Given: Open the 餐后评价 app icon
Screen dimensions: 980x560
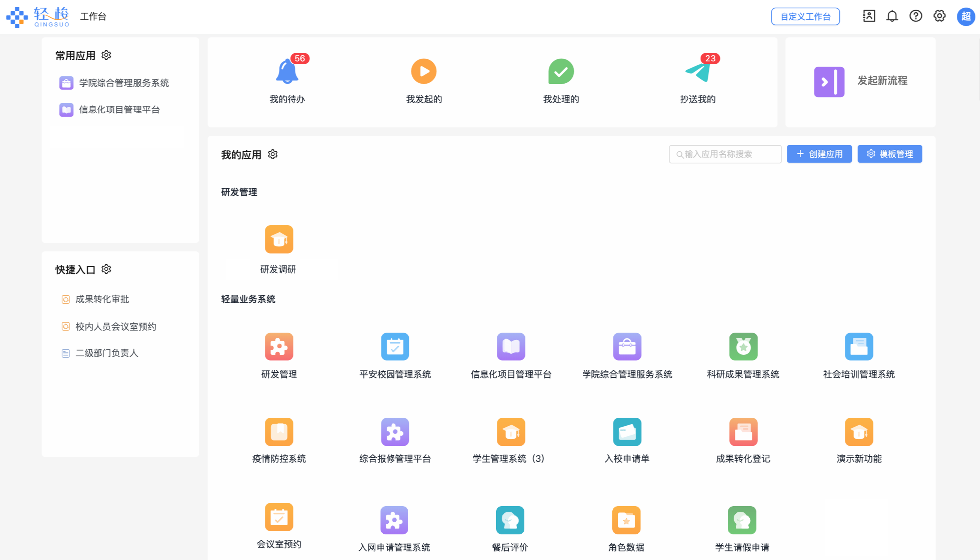Looking at the screenshot, I should [510, 520].
